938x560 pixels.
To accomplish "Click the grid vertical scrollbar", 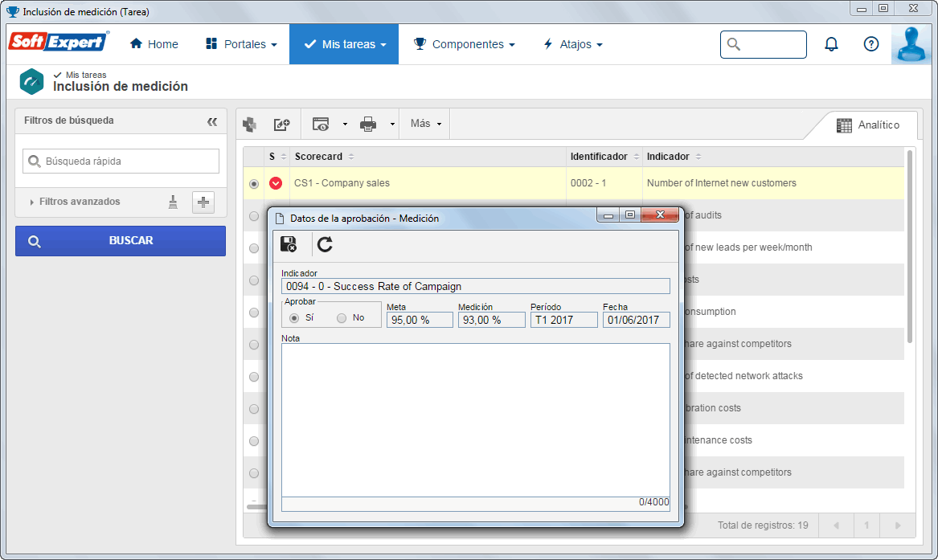I will coord(910,246).
